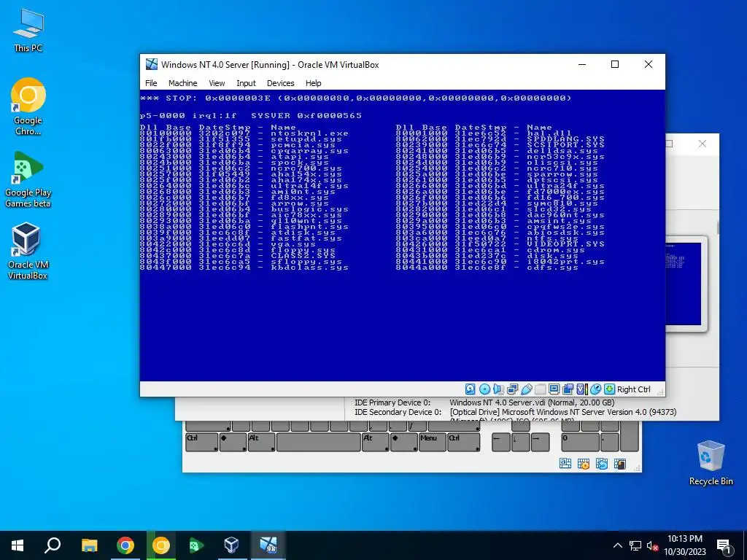The image size is (747, 560).
Task: Click the right Windows key on soft keyboard
Action: tap(404, 441)
